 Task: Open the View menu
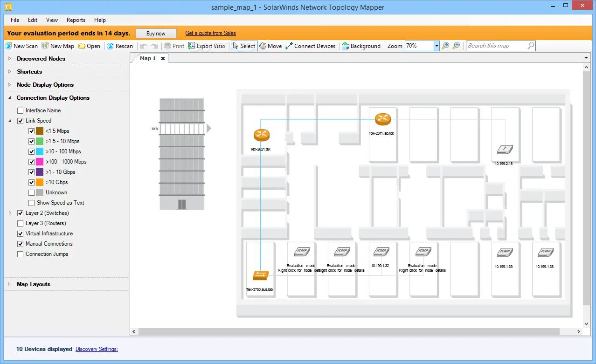(x=52, y=20)
